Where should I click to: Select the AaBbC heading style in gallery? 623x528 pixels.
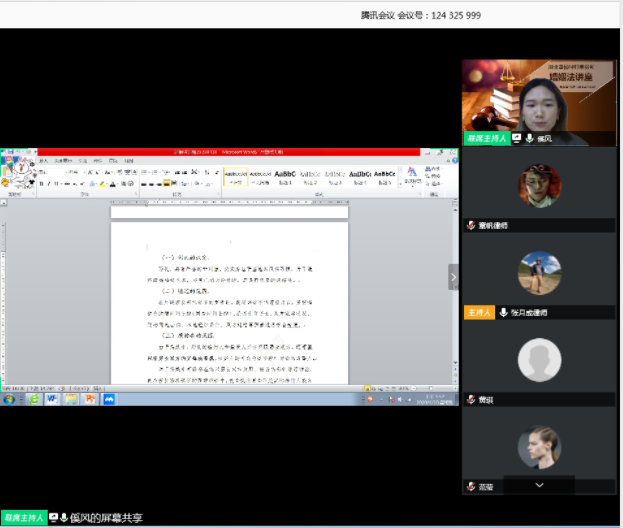pos(283,175)
